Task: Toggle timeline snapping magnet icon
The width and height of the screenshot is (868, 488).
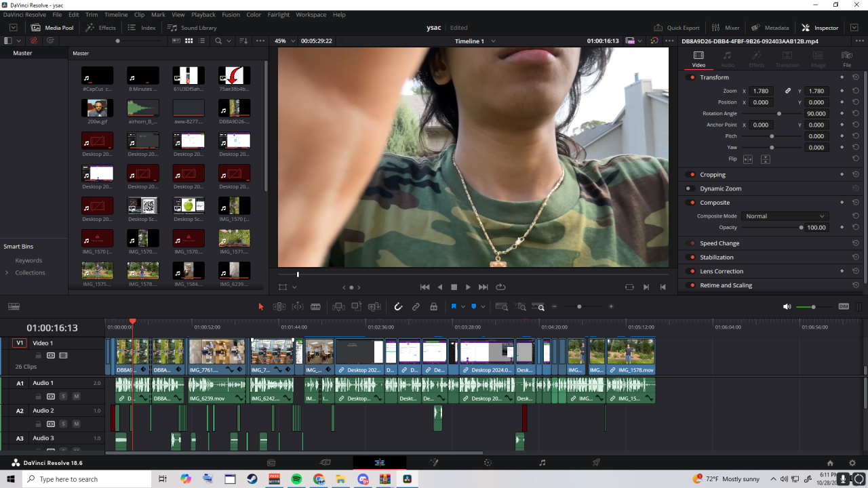Action: point(398,307)
